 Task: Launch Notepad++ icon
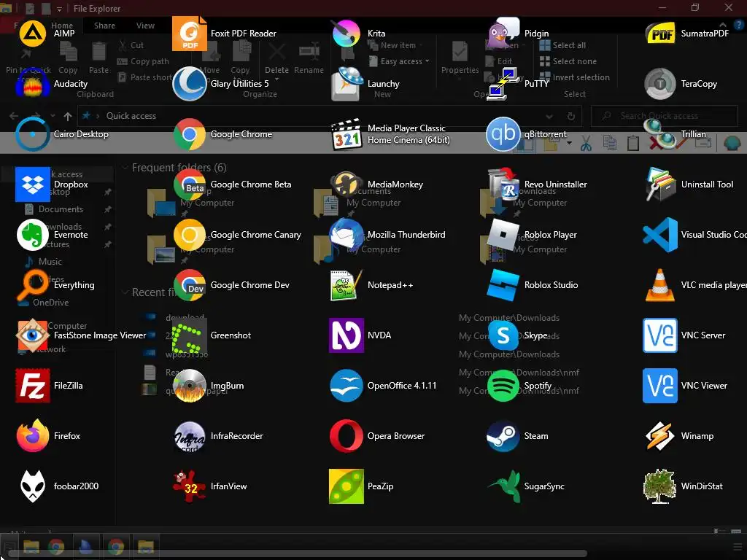[347, 285]
